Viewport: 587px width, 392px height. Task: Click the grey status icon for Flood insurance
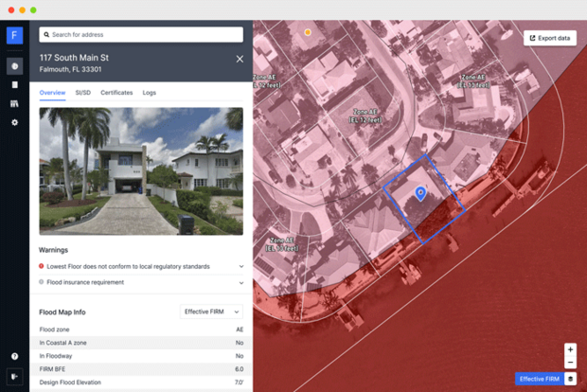[x=41, y=282]
